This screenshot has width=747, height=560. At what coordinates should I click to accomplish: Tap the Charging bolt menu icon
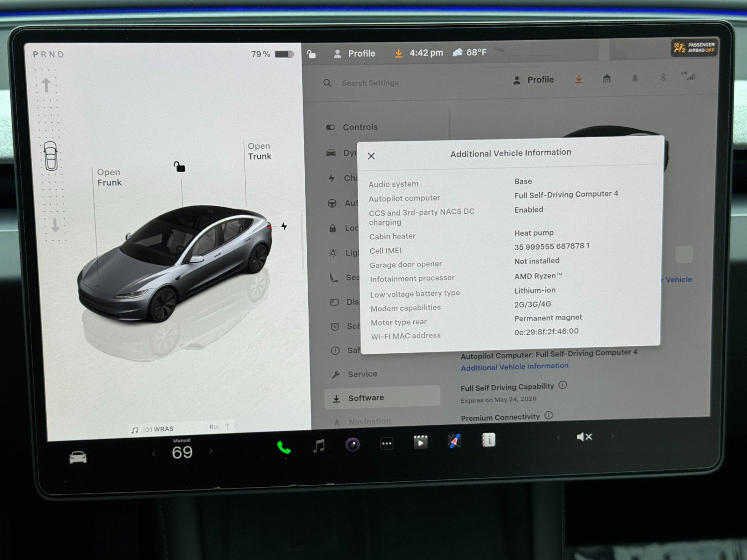point(331,178)
